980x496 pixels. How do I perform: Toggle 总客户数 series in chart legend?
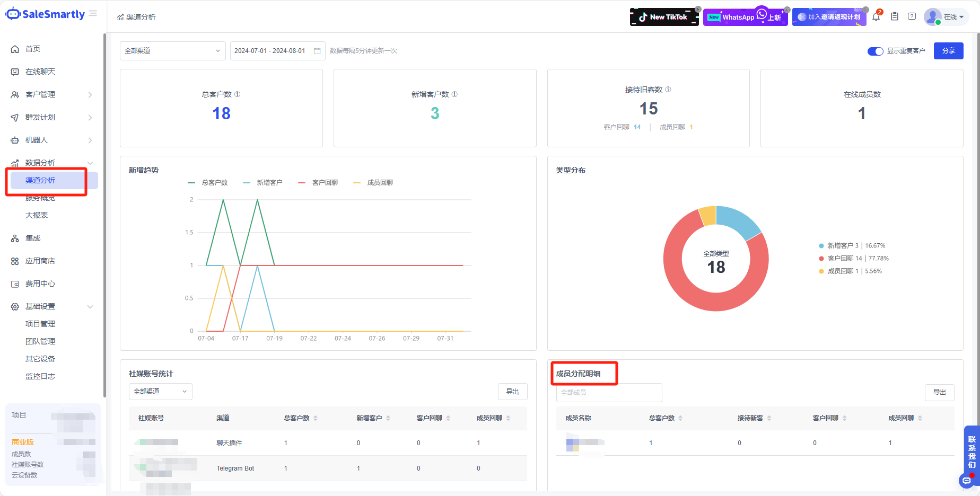tap(208, 183)
